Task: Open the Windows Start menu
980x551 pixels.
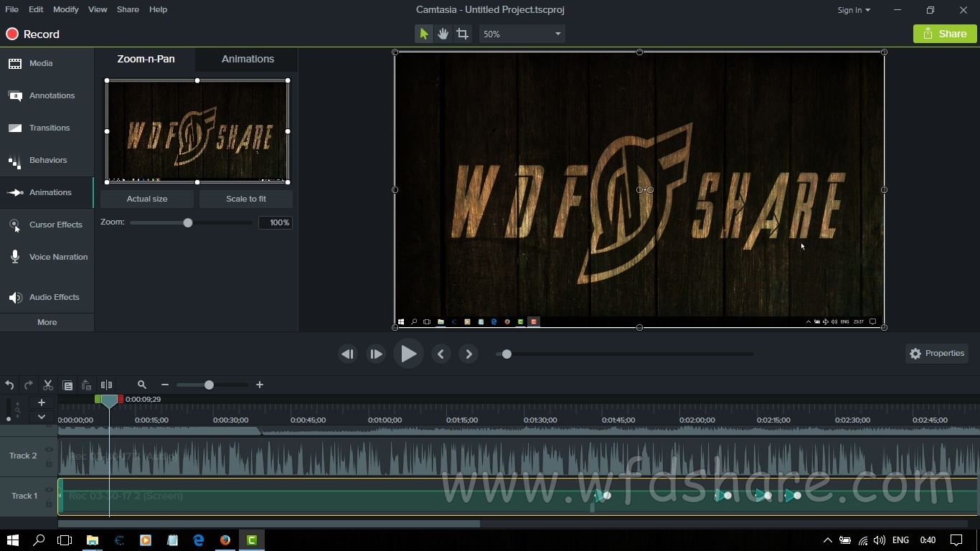Action: (12, 540)
